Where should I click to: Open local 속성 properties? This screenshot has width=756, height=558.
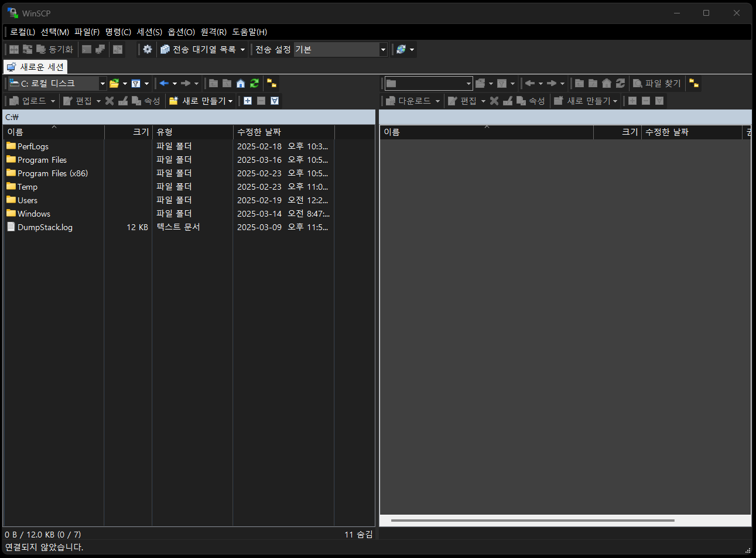pos(146,101)
